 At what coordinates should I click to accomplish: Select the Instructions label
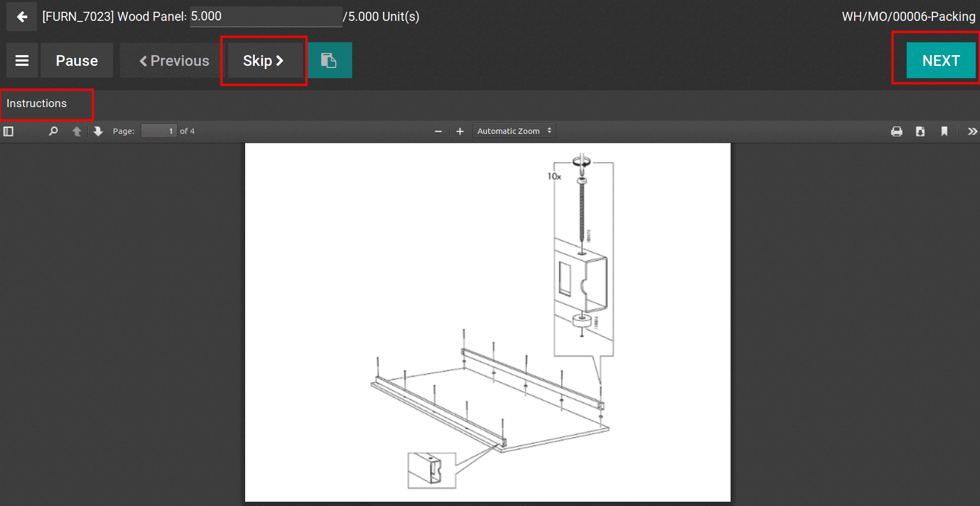tap(36, 103)
